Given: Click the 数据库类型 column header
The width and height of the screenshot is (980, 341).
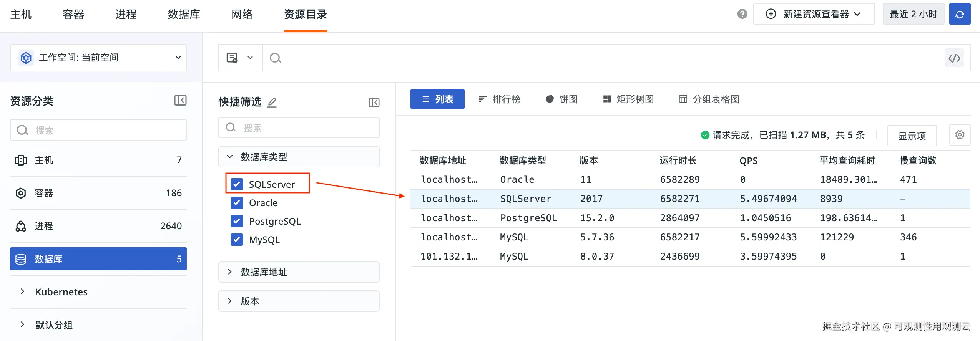Looking at the screenshot, I should tap(523, 161).
